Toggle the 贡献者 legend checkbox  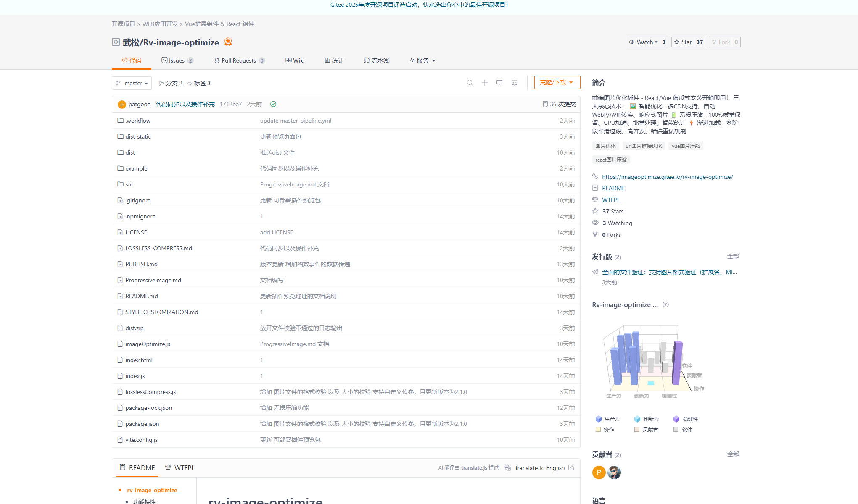coord(637,429)
